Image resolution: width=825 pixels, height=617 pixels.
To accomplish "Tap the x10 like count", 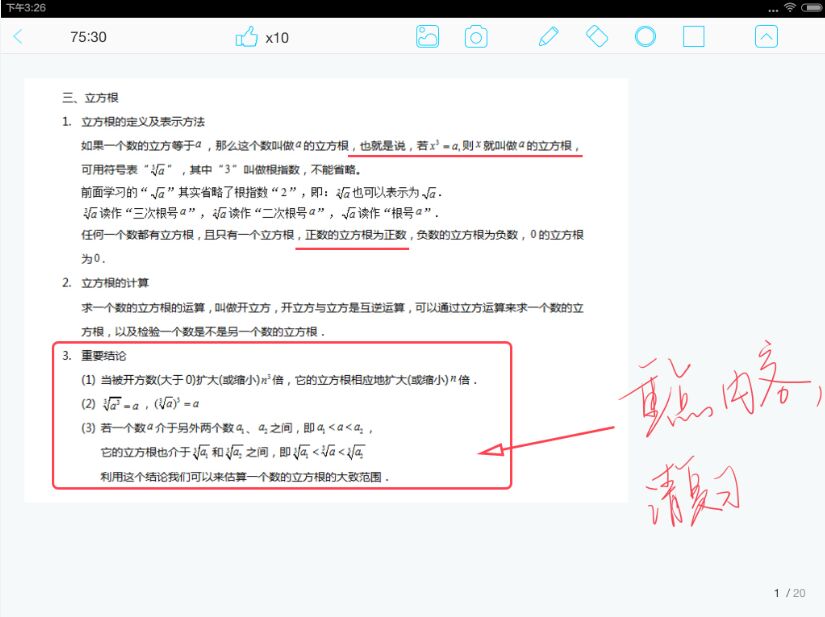I will [277, 38].
